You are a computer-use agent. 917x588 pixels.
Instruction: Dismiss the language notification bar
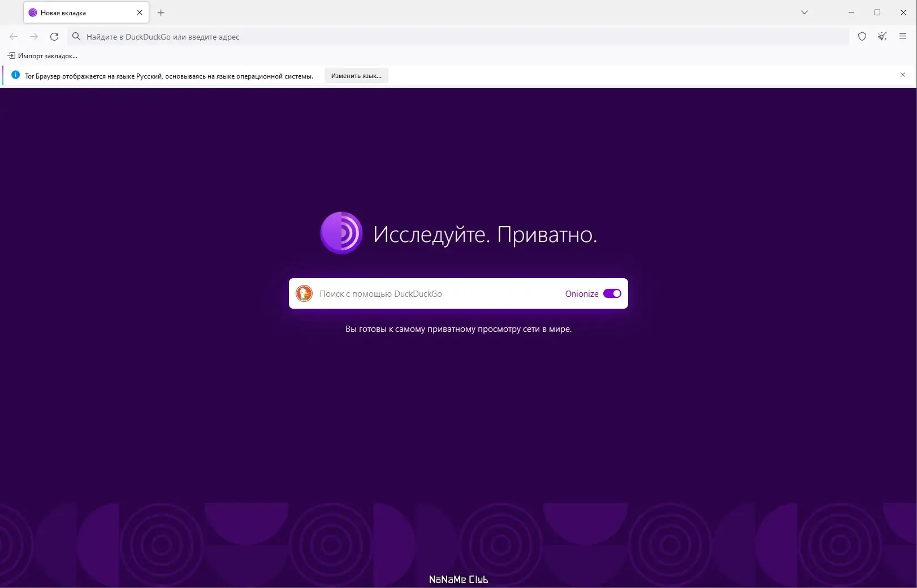tap(903, 75)
